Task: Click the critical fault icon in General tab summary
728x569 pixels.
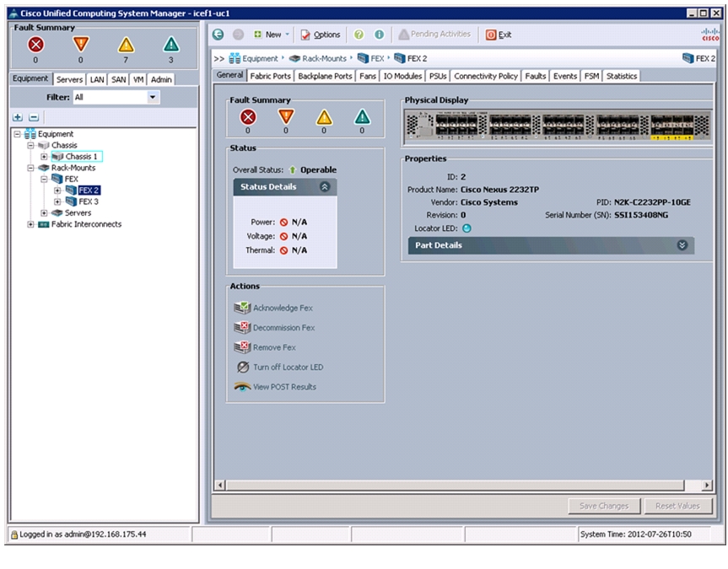Action: click(248, 117)
